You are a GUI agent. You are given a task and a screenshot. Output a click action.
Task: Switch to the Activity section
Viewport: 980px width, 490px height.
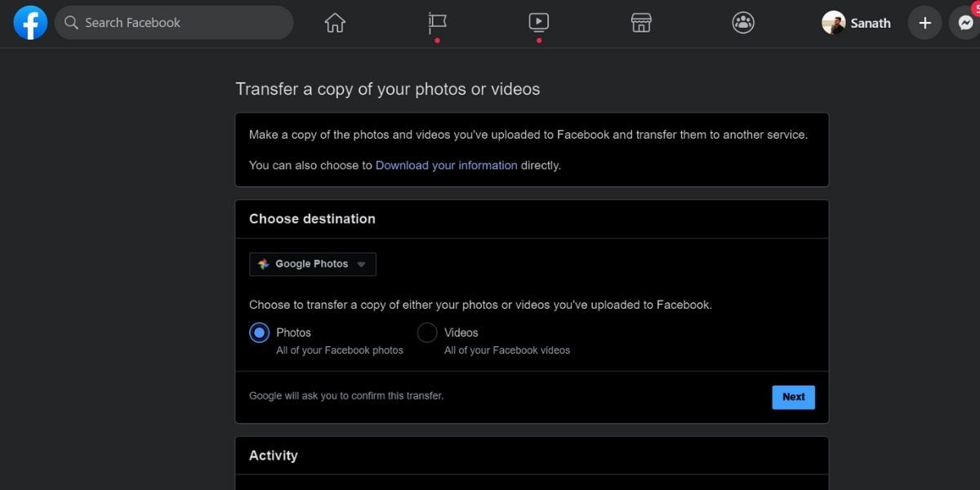tap(274, 455)
